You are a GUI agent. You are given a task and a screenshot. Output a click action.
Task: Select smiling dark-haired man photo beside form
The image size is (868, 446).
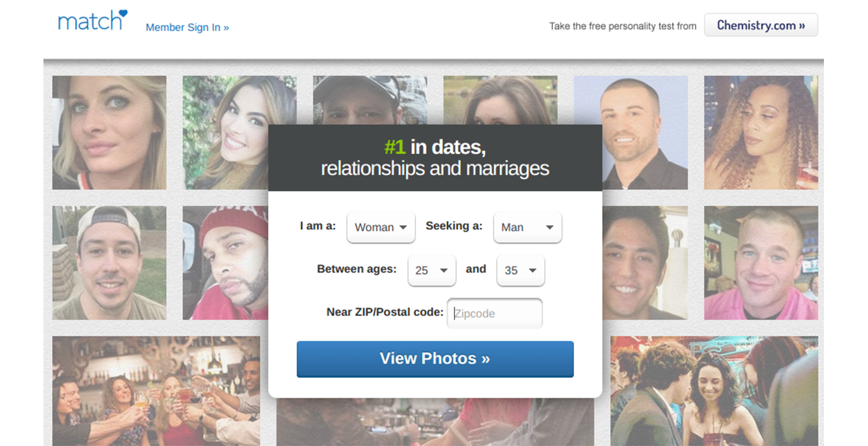point(645,263)
